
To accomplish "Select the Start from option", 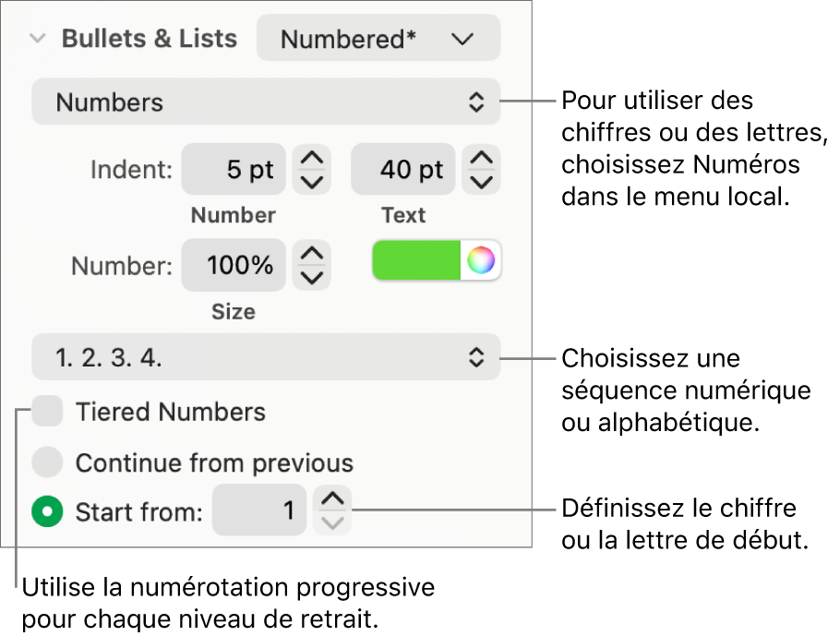I will (47, 510).
